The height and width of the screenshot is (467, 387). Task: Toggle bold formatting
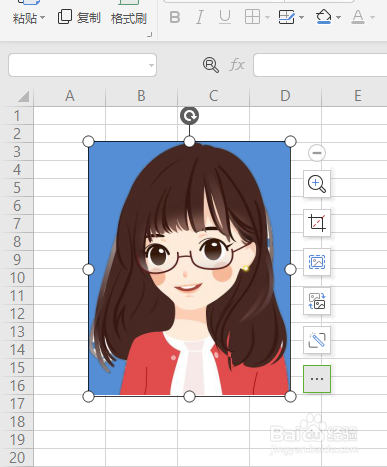pyautogui.click(x=175, y=17)
